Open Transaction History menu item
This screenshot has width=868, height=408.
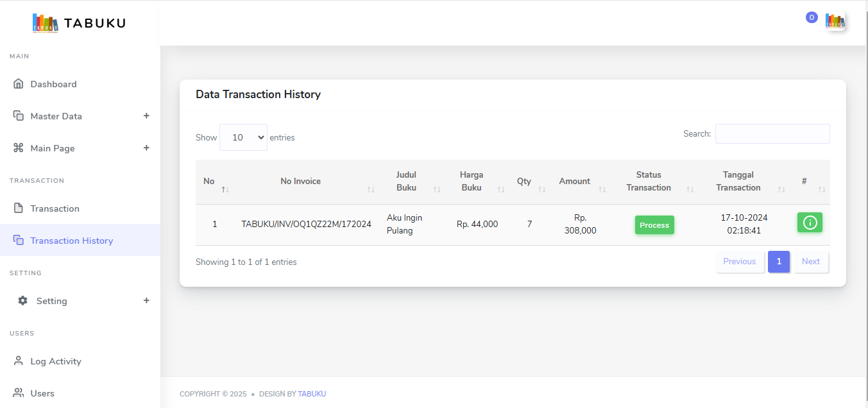pyautogui.click(x=71, y=241)
